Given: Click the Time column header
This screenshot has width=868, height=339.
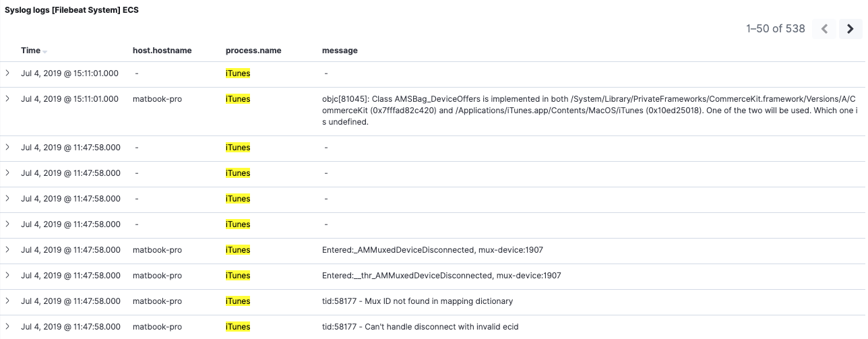Looking at the screenshot, I should pyautogui.click(x=30, y=51).
